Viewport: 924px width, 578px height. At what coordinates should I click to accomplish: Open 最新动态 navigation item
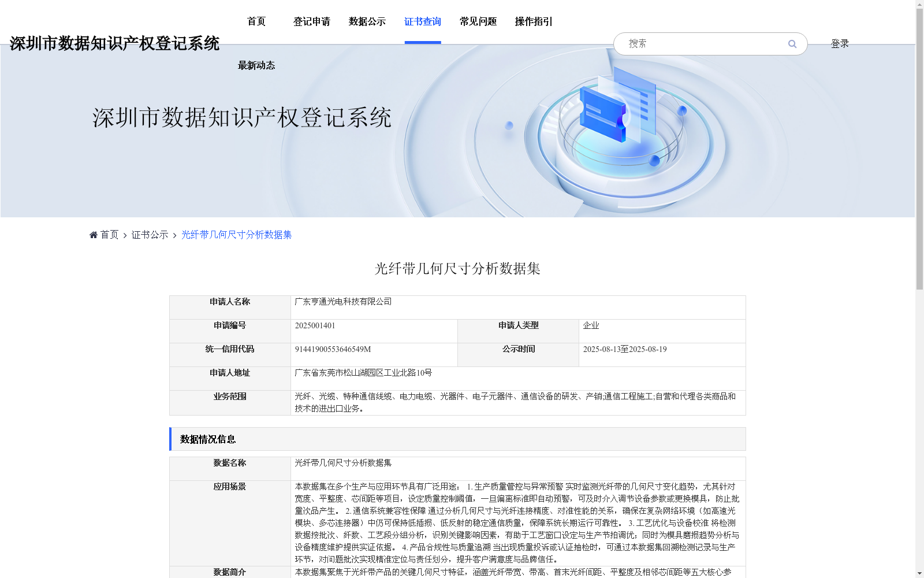256,65
